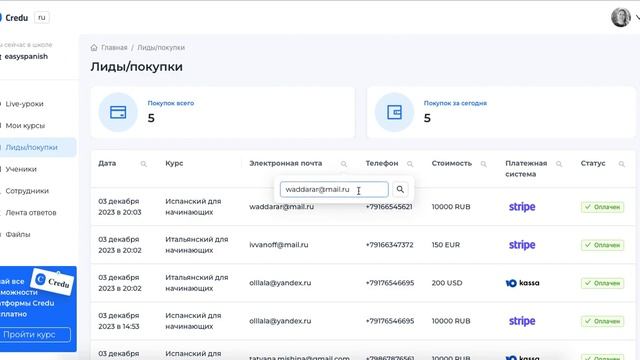This screenshot has width=640, height=360.
Task: Open Файлы in sidebar
Action: click(x=18, y=234)
